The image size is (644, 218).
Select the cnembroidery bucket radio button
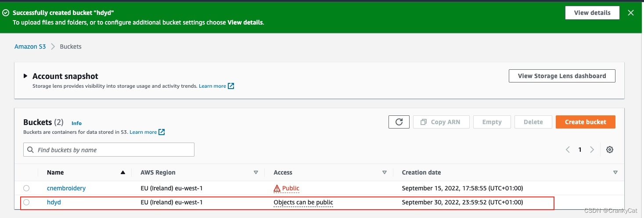pos(26,188)
